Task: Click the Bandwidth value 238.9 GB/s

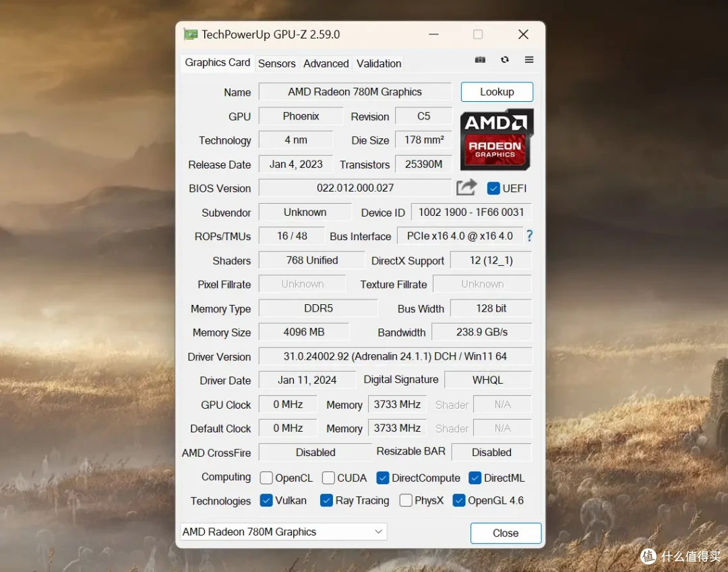Action: [482, 333]
